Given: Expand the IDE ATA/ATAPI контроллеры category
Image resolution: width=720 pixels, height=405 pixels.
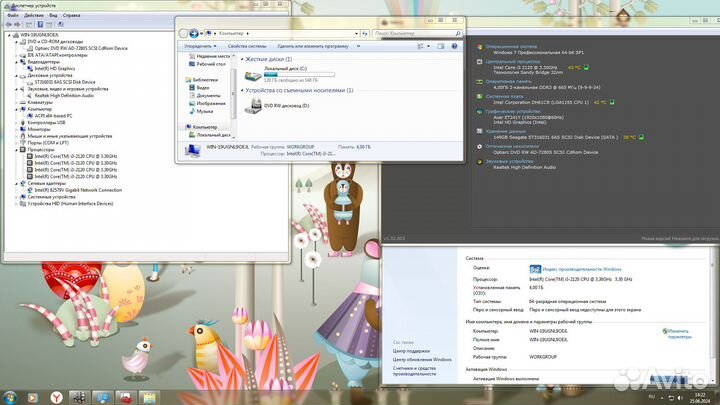Looking at the screenshot, I should pos(16,55).
